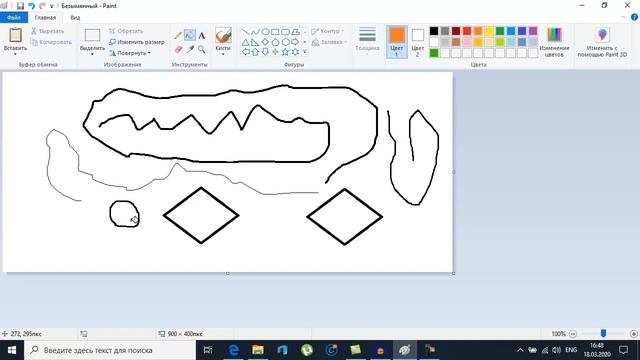Open the Контур outline dropdown

pos(328,31)
